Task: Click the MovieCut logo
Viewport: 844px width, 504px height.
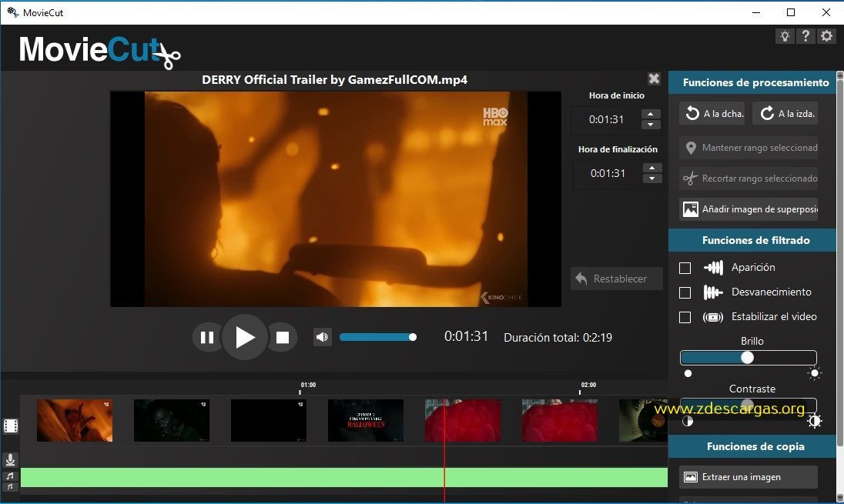Action: 100,51
